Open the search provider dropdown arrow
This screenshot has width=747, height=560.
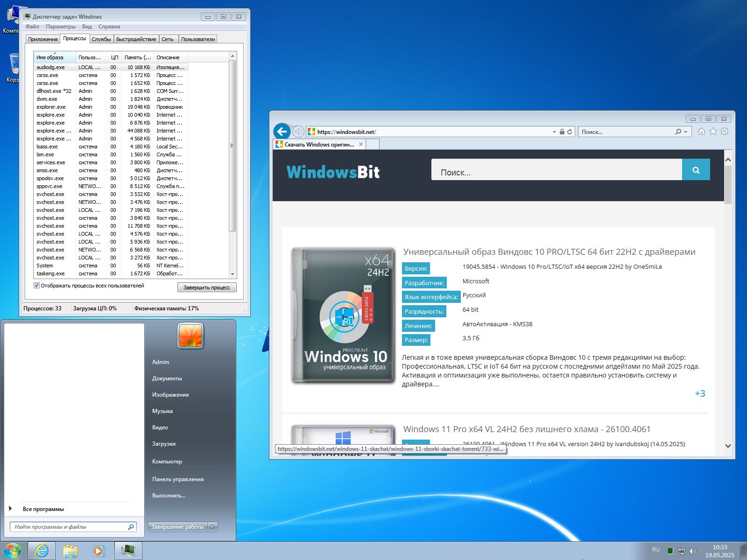pyautogui.click(x=685, y=132)
